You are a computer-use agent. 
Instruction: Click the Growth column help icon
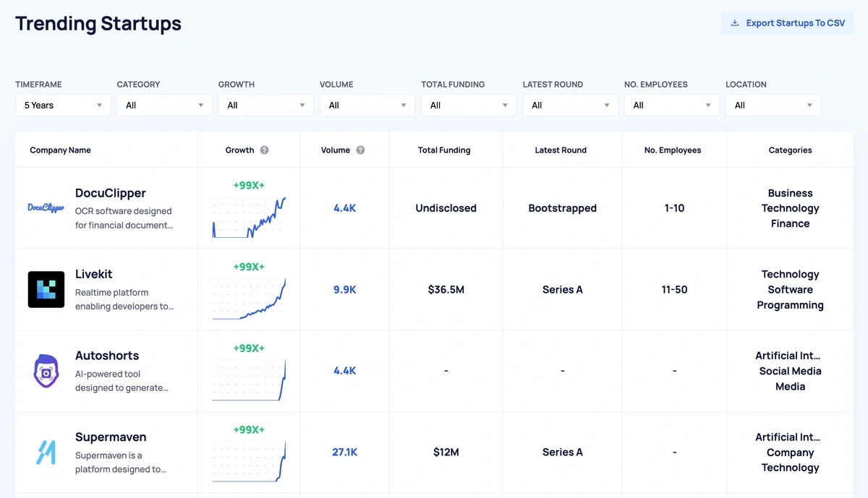[264, 150]
